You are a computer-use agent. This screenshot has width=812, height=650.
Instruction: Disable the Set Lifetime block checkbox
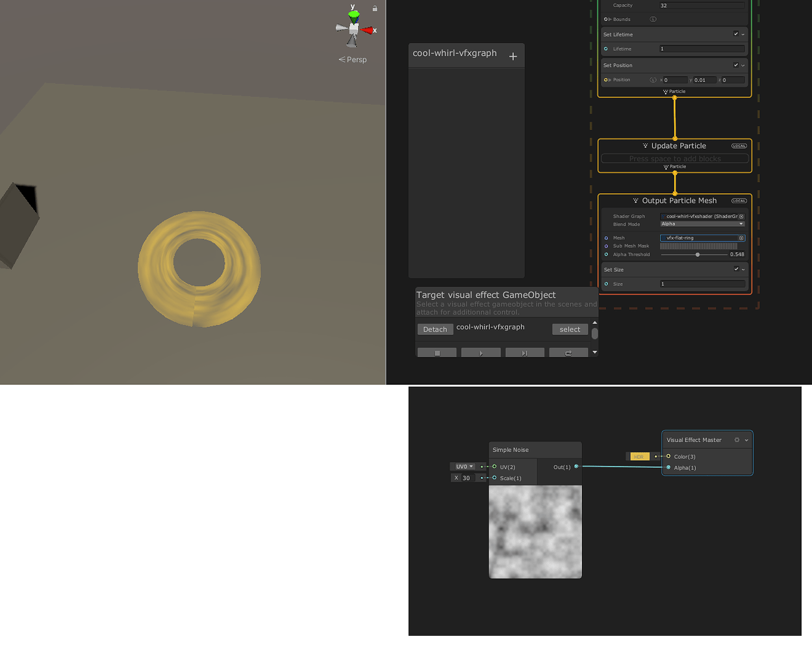[x=735, y=34]
